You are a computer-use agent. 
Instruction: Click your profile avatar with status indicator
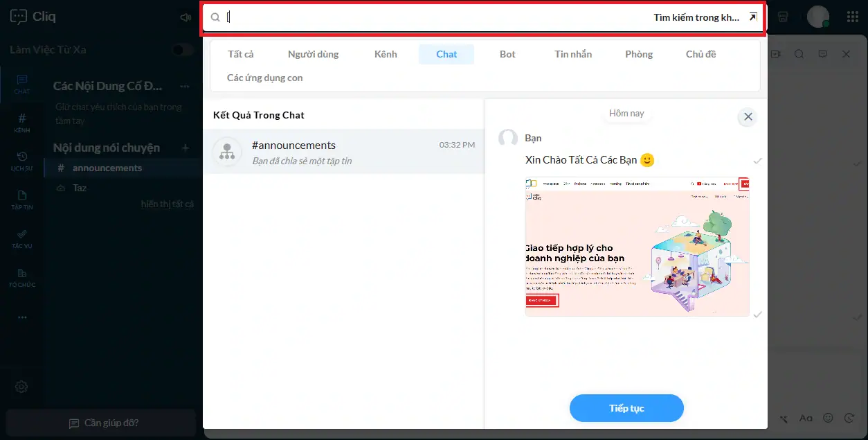817,16
